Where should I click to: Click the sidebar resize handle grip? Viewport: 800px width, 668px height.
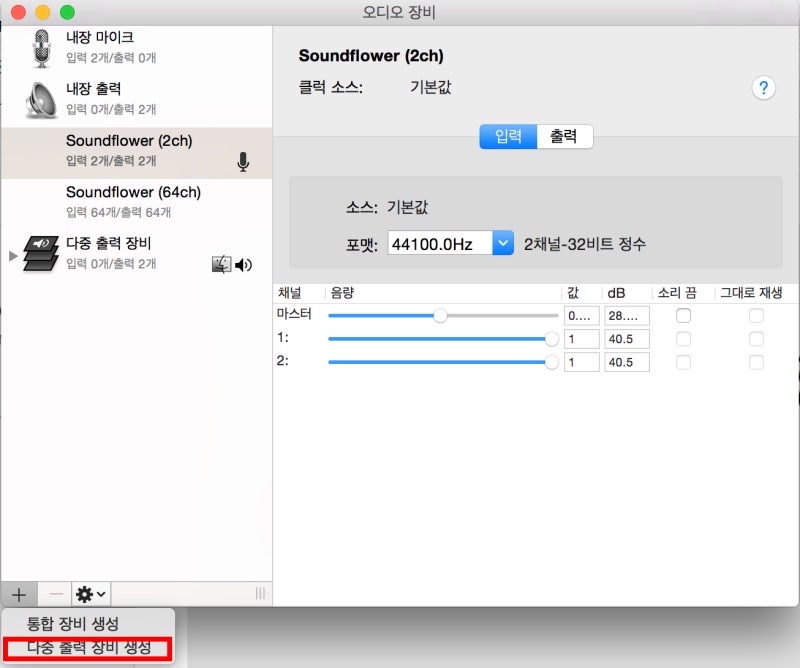coord(260,593)
